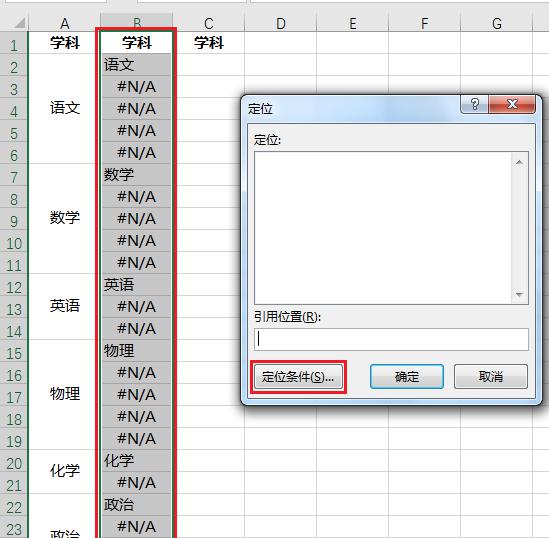Image resolution: width=549 pixels, height=538 pixels.
Task: Click cell B2 containing 语文
Action: pyautogui.click(x=137, y=65)
